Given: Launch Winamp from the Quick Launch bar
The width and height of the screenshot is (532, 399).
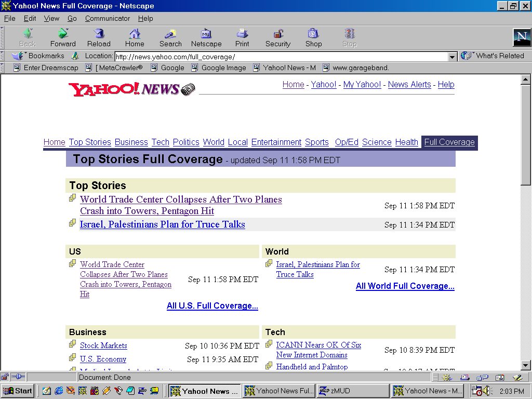Looking at the screenshot, I should 106,391.
